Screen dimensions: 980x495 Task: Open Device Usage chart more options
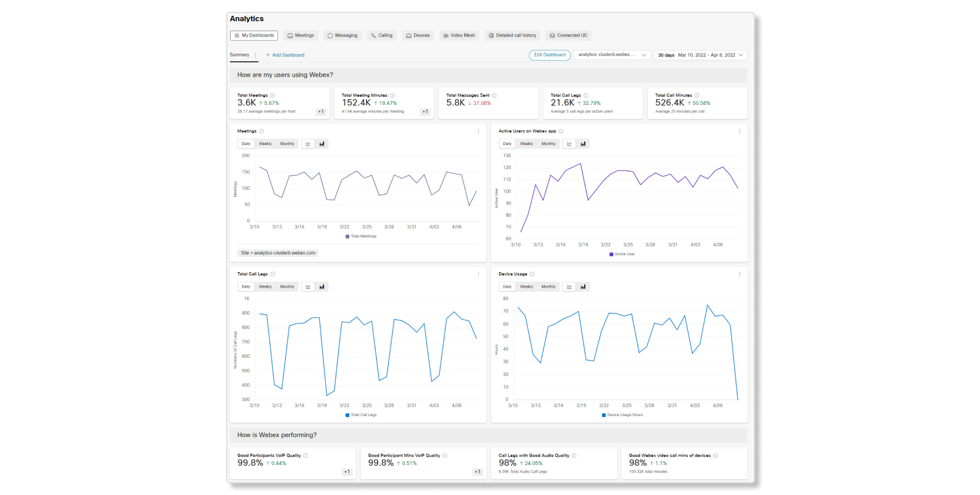coord(740,274)
